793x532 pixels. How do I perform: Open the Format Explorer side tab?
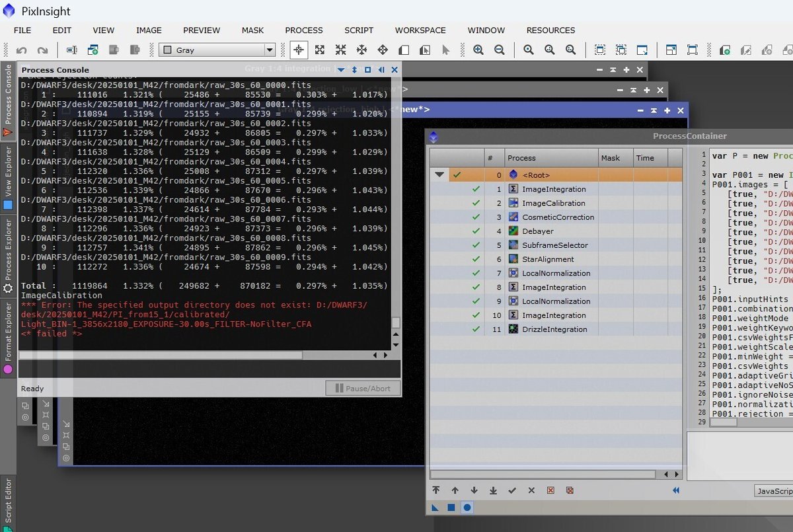coord(8,338)
